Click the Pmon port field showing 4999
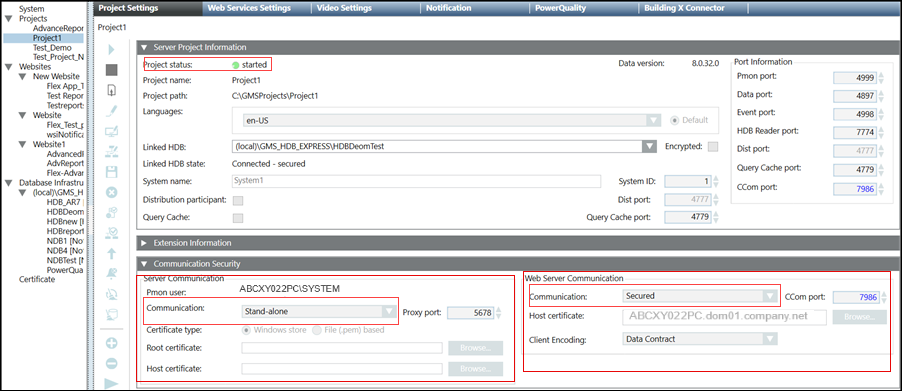902x391 pixels. point(855,78)
